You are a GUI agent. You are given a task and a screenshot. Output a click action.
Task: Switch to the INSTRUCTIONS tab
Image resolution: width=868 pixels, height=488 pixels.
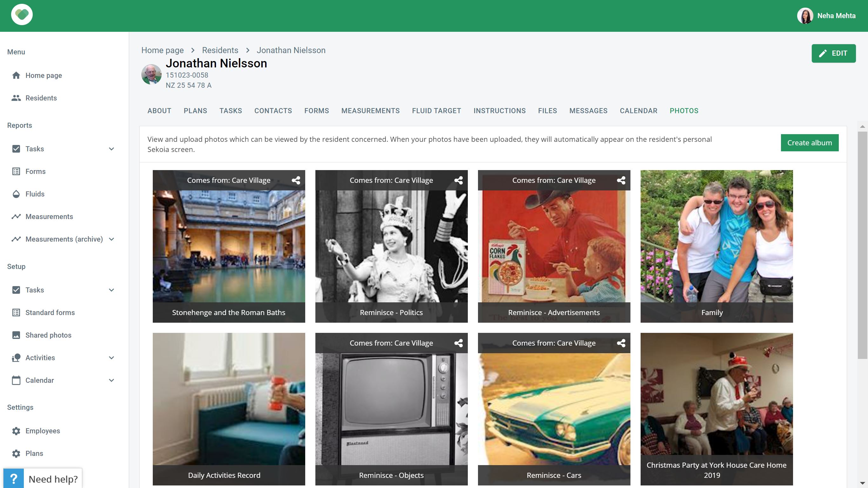[500, 111]
